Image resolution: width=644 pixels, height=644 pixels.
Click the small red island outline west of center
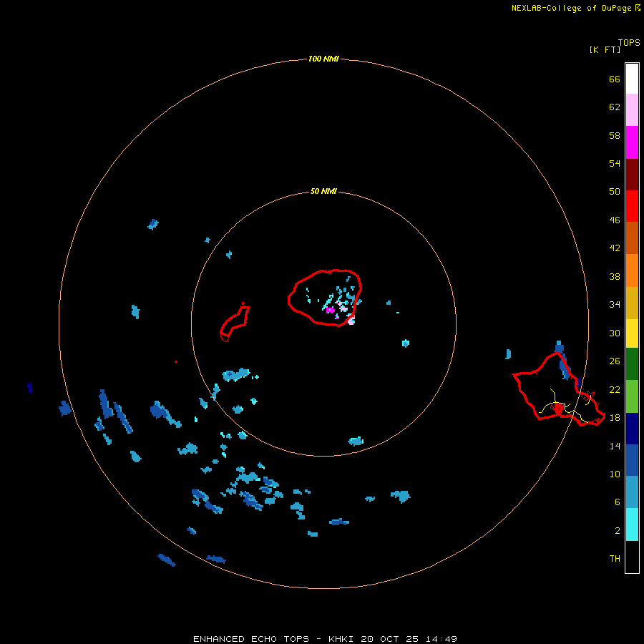click(x=235, y=323)
